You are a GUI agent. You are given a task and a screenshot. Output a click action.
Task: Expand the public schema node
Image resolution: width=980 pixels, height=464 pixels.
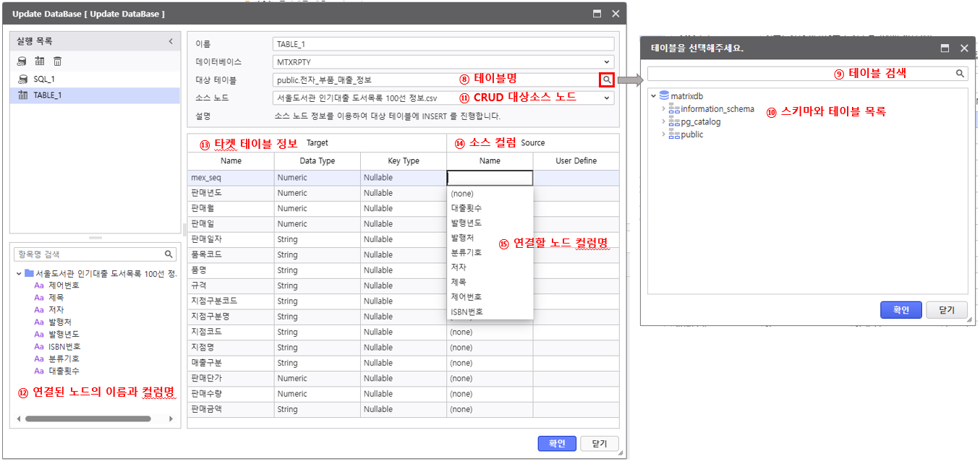point(663,134)
